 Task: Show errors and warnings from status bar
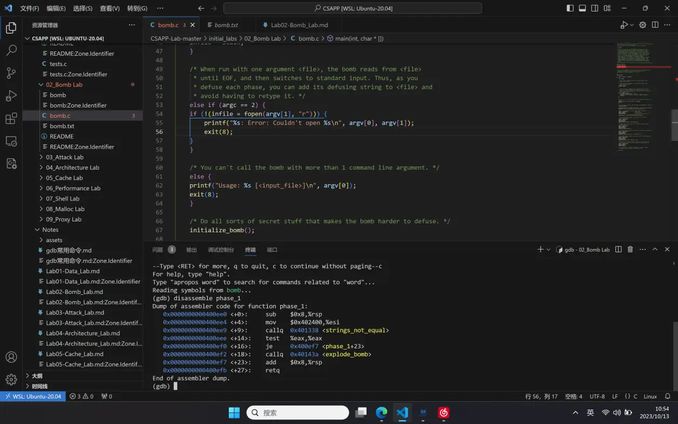[81, 396]
